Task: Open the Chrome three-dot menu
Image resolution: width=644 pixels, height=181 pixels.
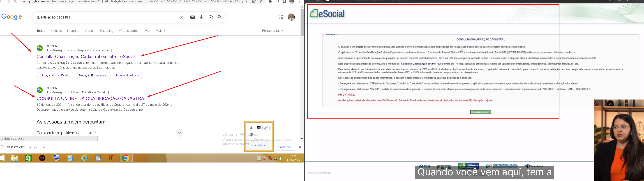Action: click(x=299, y=2)
